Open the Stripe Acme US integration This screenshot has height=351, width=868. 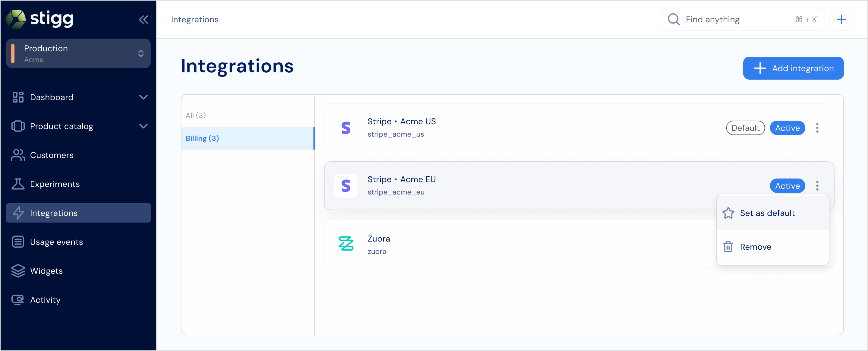click(x=579, y=128)
